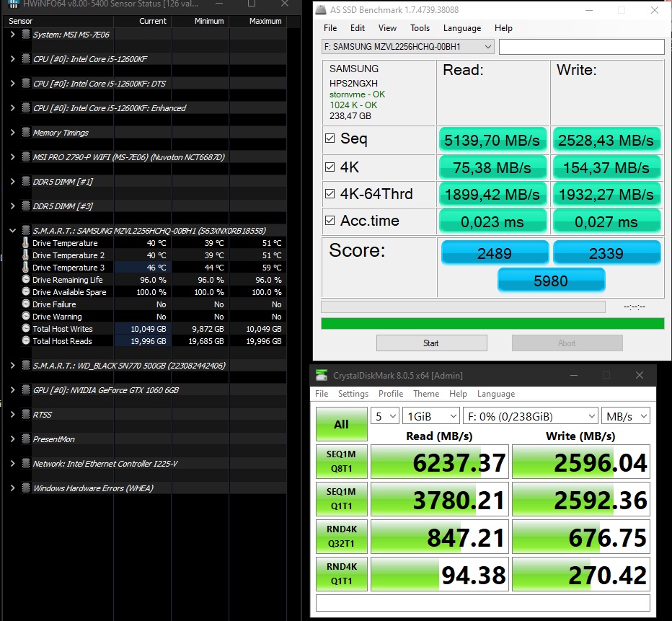Click the 5139,70 MB/s Seq read result
The width and height of the screenshot is (672, 621).
(492, 140)
